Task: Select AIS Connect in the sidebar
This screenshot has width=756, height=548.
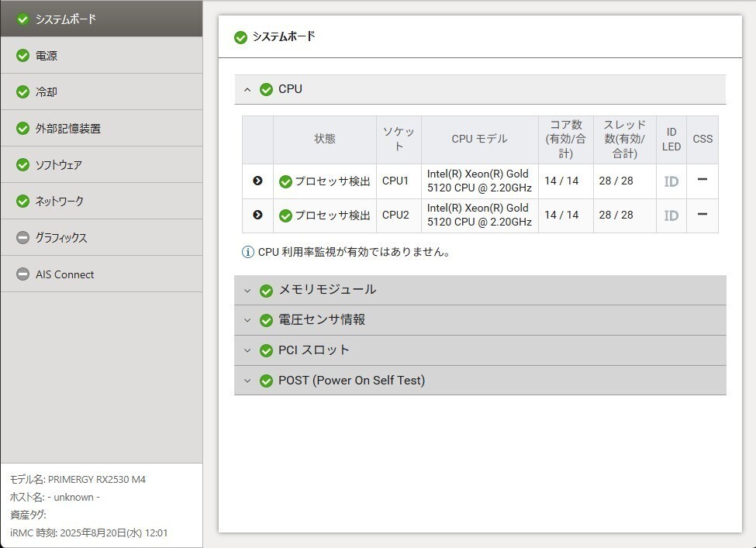Action: coord(64,274)
